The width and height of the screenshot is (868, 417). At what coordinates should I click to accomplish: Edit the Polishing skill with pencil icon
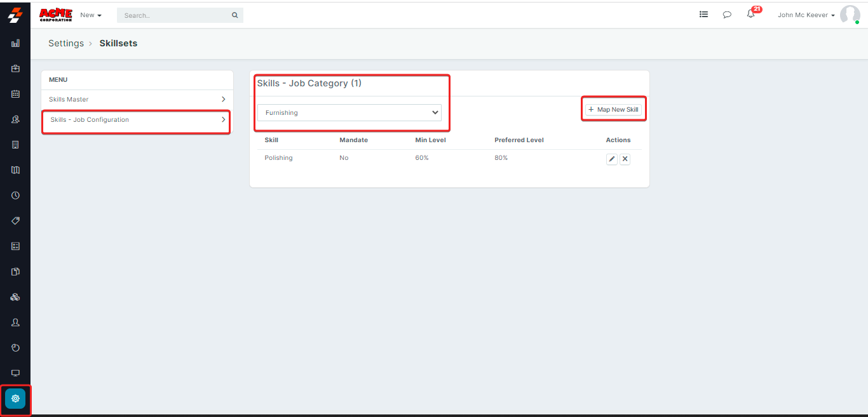pyautogui.click(x=612, y=159)
